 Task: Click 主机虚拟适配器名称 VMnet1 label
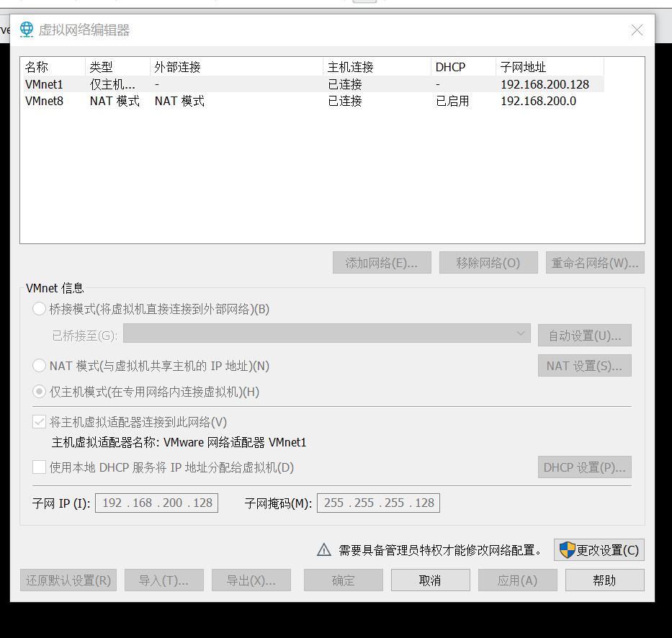179,442
